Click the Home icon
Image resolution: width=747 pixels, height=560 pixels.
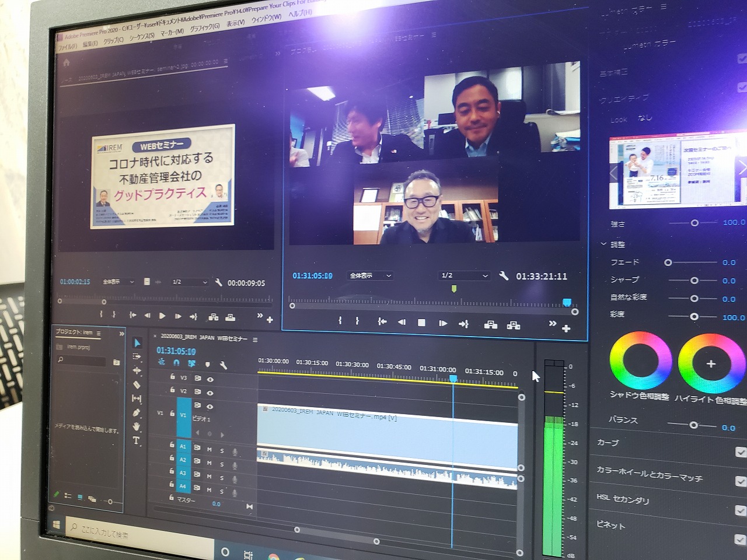pyautogui.click(x=67, y=62)
